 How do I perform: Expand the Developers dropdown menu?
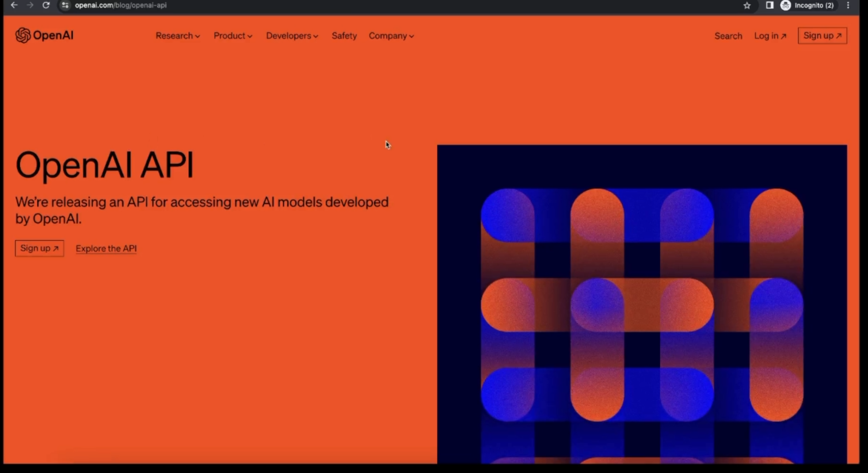(x=292, y=36)
